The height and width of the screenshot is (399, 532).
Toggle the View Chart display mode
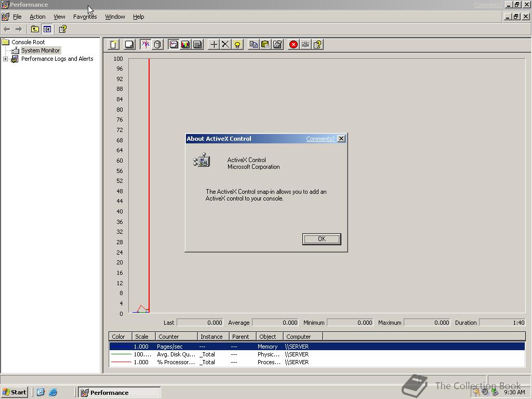pyautogui.click(x=172, y=45)
